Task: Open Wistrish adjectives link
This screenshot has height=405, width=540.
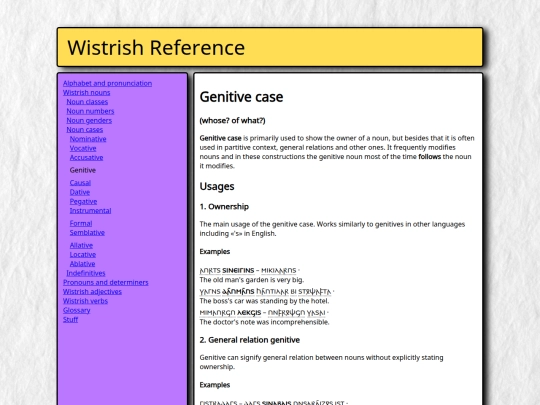Action: point(92,292)
